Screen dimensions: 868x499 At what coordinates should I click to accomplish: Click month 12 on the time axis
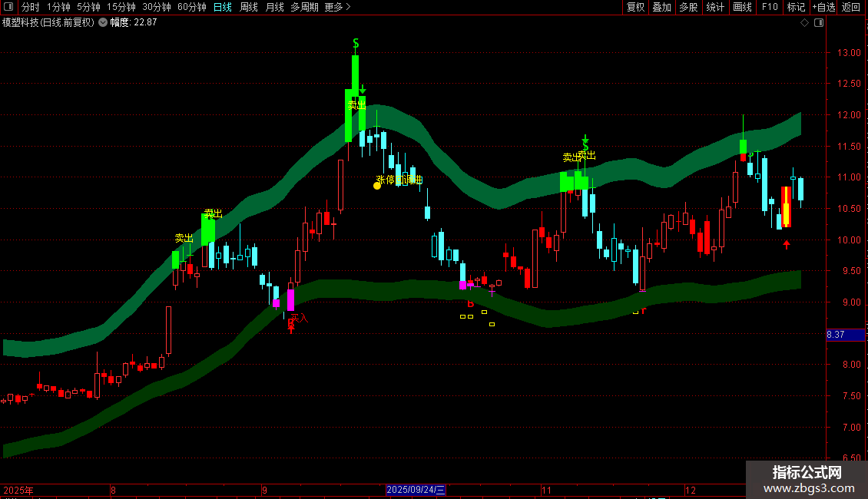coord(691,490)
